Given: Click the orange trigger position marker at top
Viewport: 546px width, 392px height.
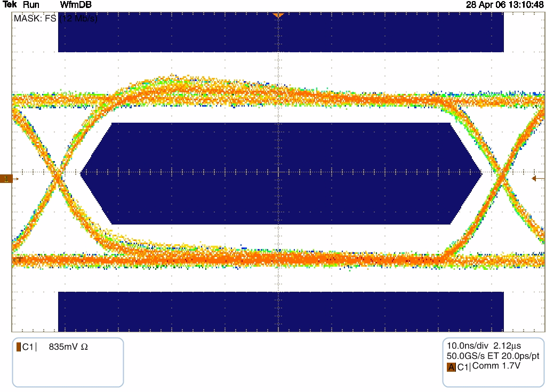Looking at the screenshot, I should [x=277, y=15].
